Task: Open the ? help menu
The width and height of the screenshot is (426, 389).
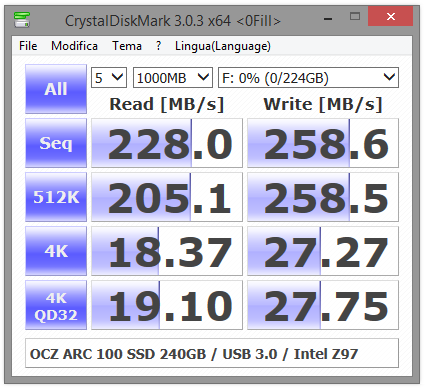Action: coord(158,46)
